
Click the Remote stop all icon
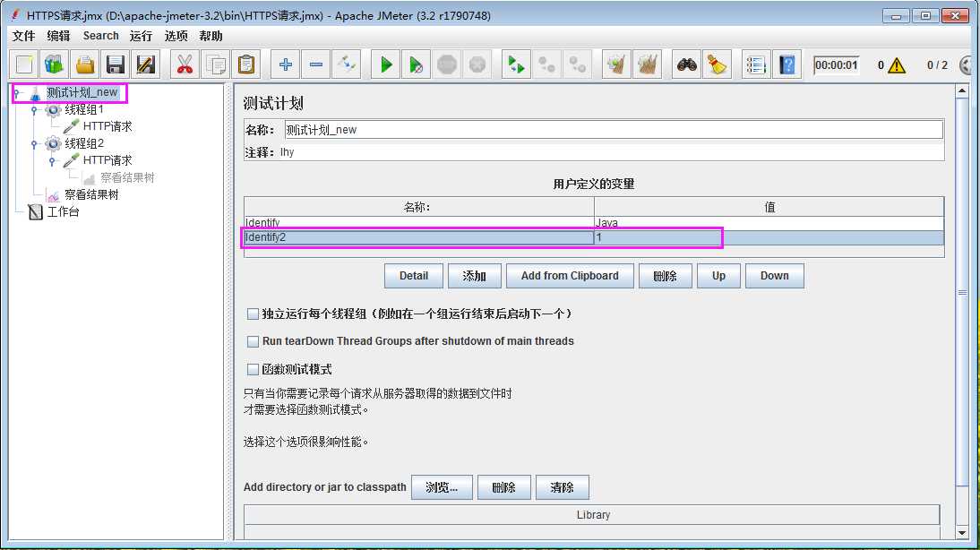coord(546,64)
